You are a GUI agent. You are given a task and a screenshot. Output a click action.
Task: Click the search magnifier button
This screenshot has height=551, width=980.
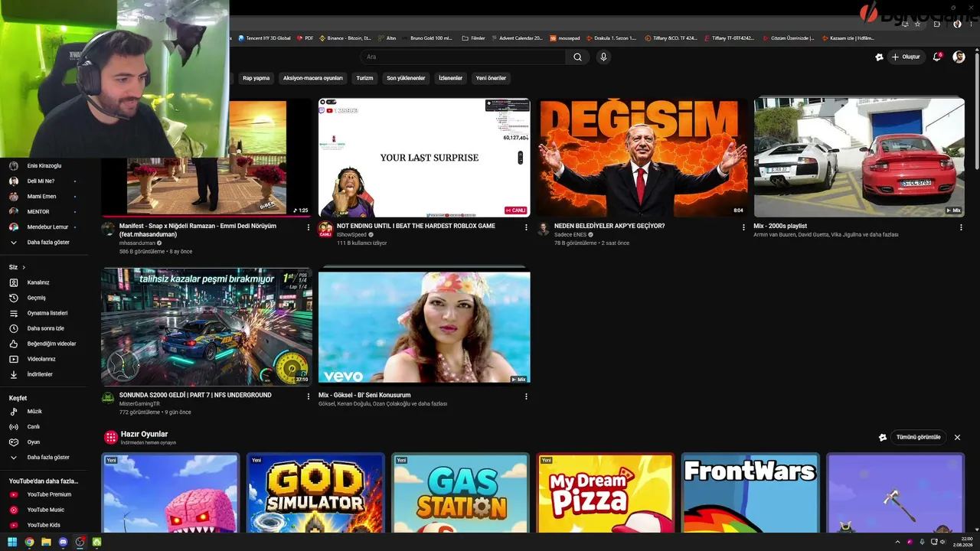[577, 57]
